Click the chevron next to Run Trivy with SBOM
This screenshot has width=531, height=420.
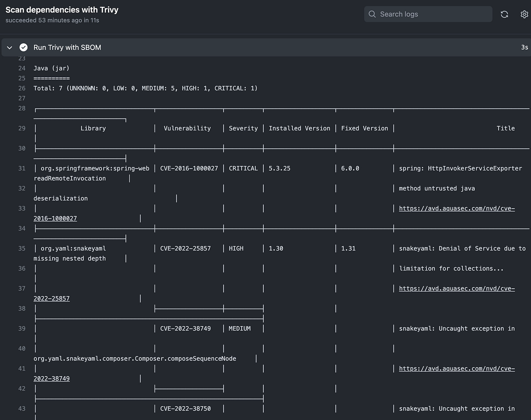click(x=9, y=47)
